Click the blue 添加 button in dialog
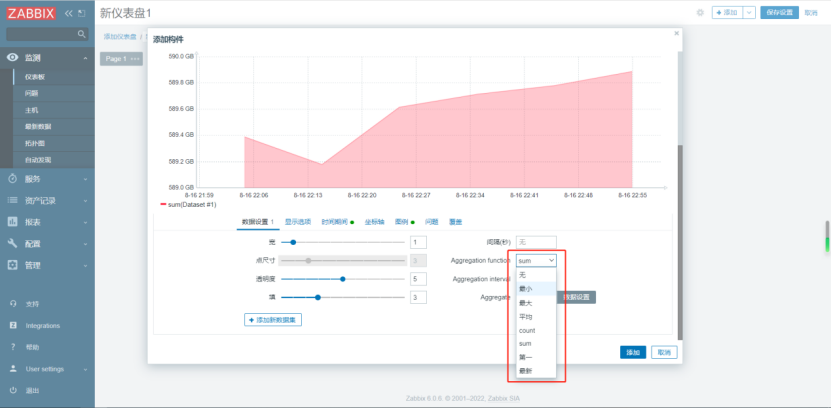The width and height of the screenshot is (831, 408). point(633,352)
